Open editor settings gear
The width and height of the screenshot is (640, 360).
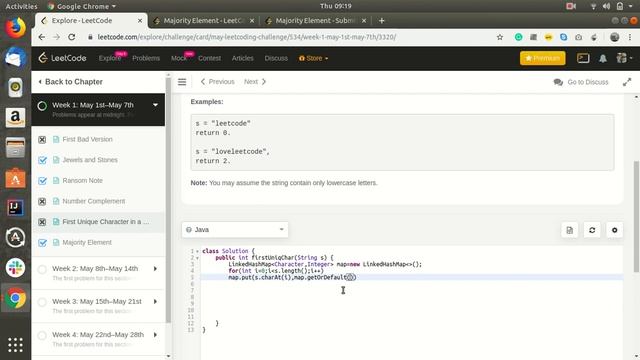coord(614,230)
